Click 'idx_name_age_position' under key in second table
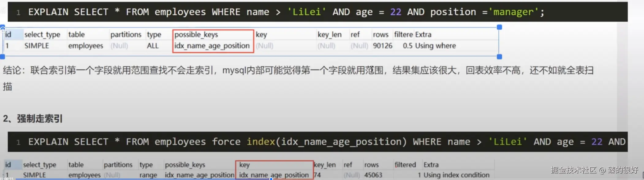 pyautogui.click(x=274, y=175)
